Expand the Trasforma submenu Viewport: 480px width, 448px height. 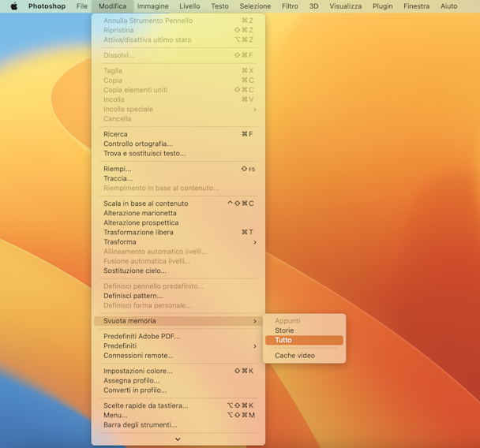(x=178, y=242)
